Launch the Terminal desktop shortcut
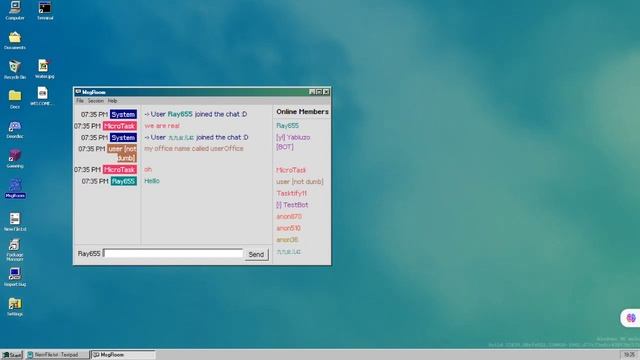640x360 pixels. (45, 10)
